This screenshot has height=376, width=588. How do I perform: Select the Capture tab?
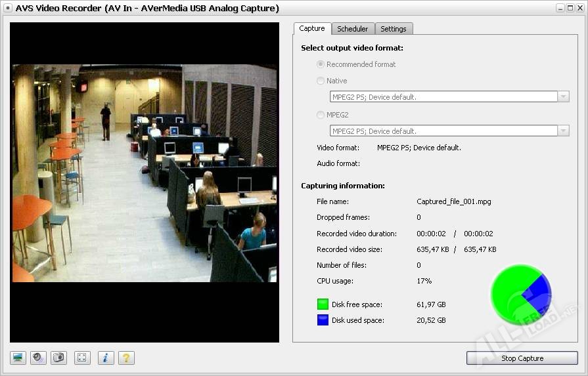coord(312,28)
